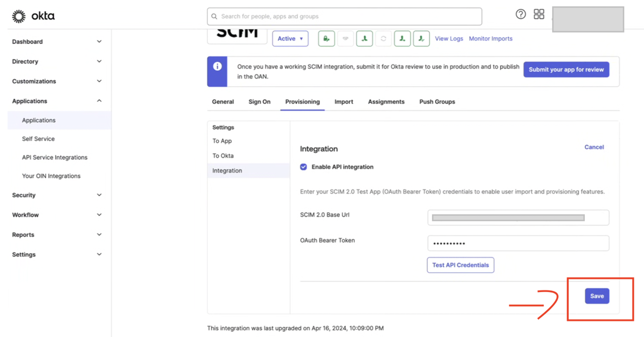644x337 pixels.
Task: Click the Workflow sidebar label
Action: coord(25,215)
